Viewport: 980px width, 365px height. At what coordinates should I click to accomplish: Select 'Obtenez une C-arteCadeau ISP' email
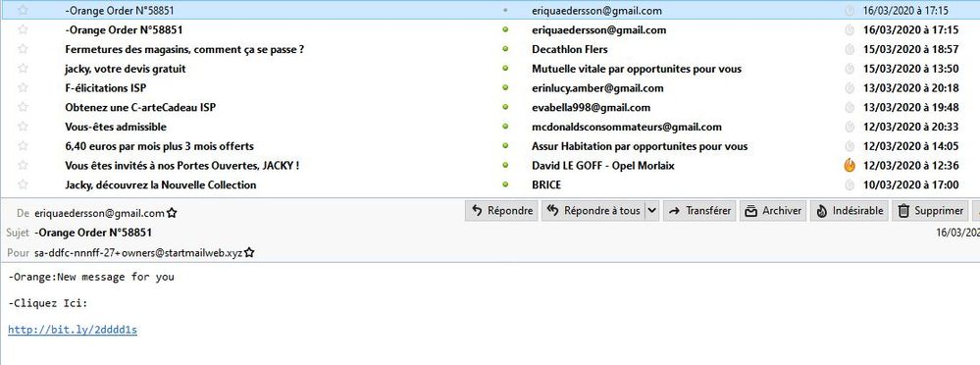point(140,108)
